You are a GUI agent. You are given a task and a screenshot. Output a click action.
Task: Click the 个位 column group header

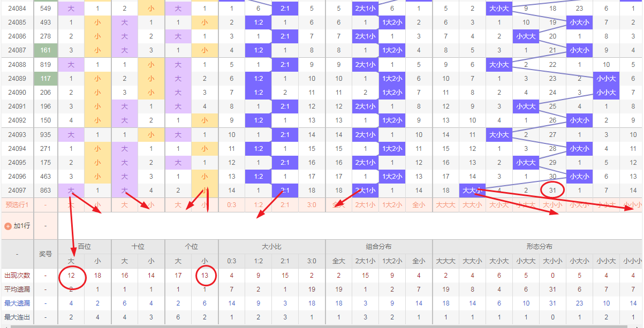point(192,247)
